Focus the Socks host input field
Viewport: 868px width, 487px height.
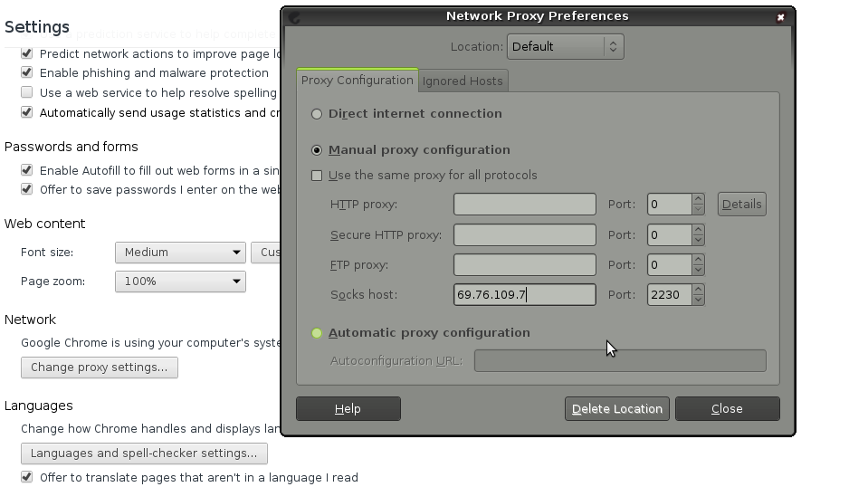(524, 295)
